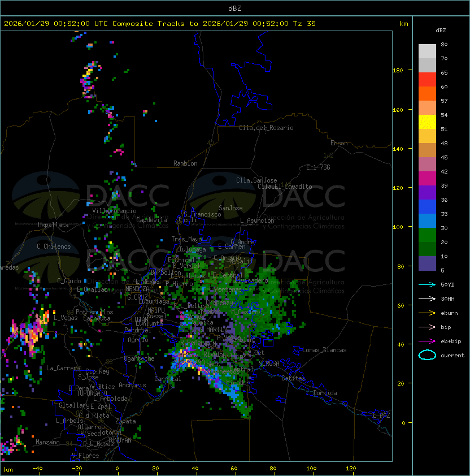Click the 'dBZ' title at top
470x476 pixels.
click(235, 8)
